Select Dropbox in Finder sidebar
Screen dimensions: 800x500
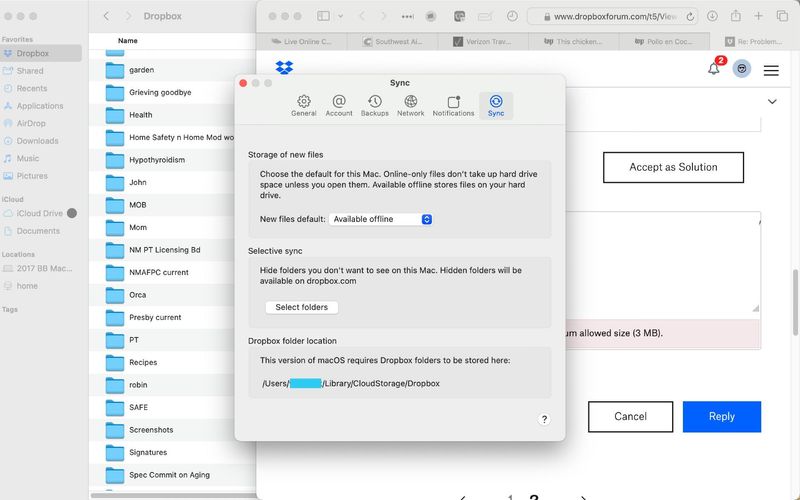41,53
